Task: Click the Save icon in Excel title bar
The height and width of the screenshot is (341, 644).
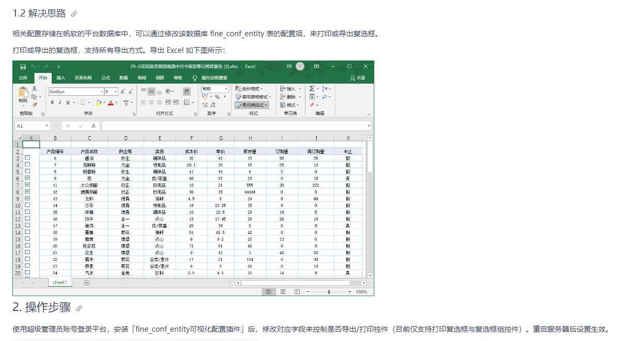Action: point(23,67)
